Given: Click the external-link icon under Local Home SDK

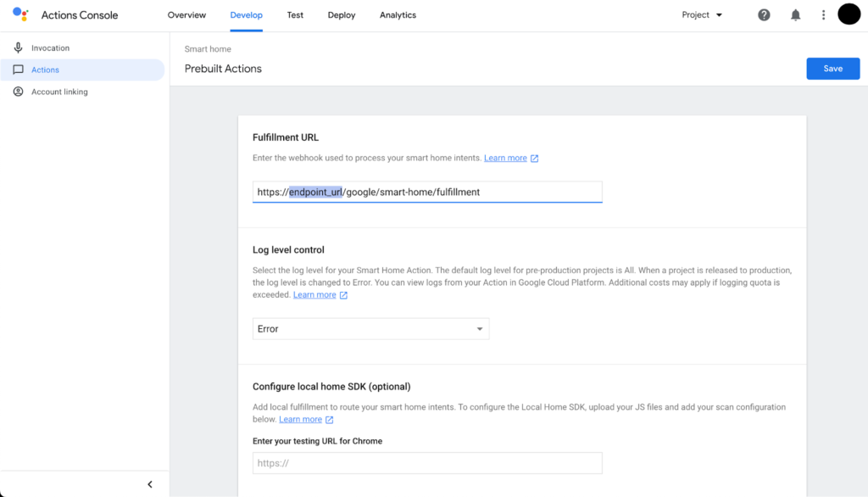Looking at the screenshot, I should [329, 419].
